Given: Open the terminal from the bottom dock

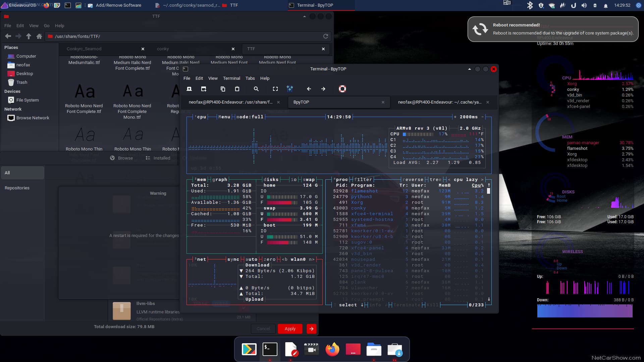Looking at the screenshot, I should coord(270,349).
